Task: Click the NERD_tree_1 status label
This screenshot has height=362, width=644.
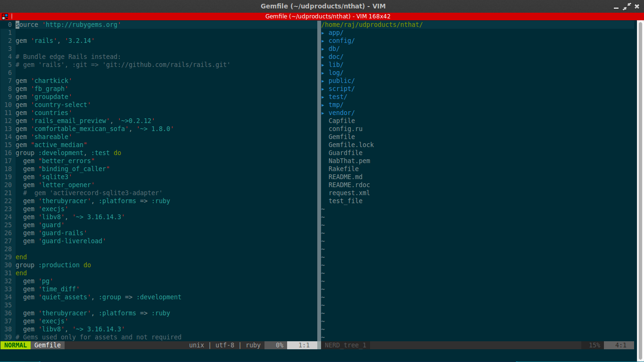Action: (346, 345)
